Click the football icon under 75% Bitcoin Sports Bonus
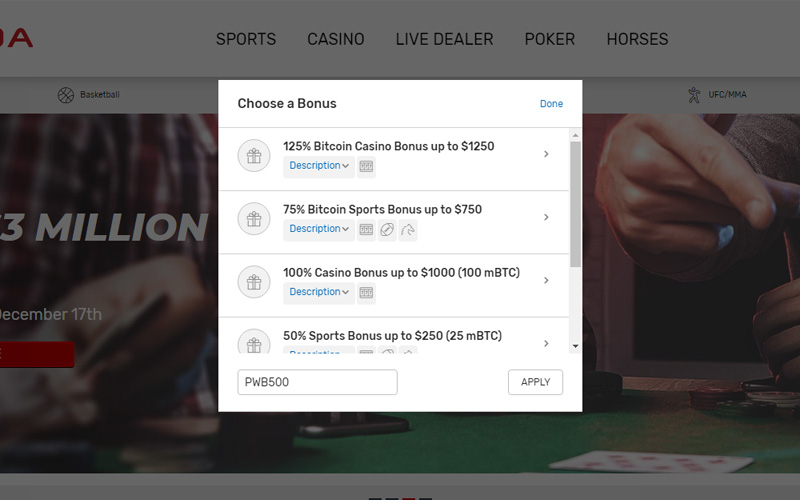The width and height of the screenshot is (800, 500). pos(387,230)
